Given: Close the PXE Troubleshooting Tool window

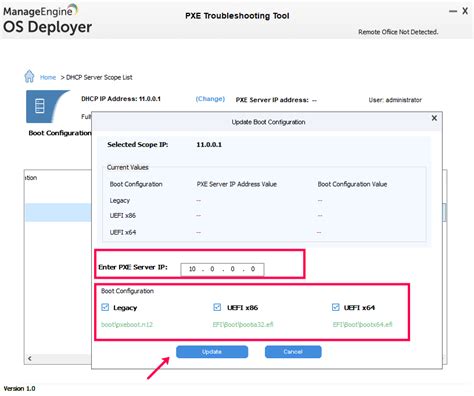Looking at the screenshot, I should [x=465, y=11].
